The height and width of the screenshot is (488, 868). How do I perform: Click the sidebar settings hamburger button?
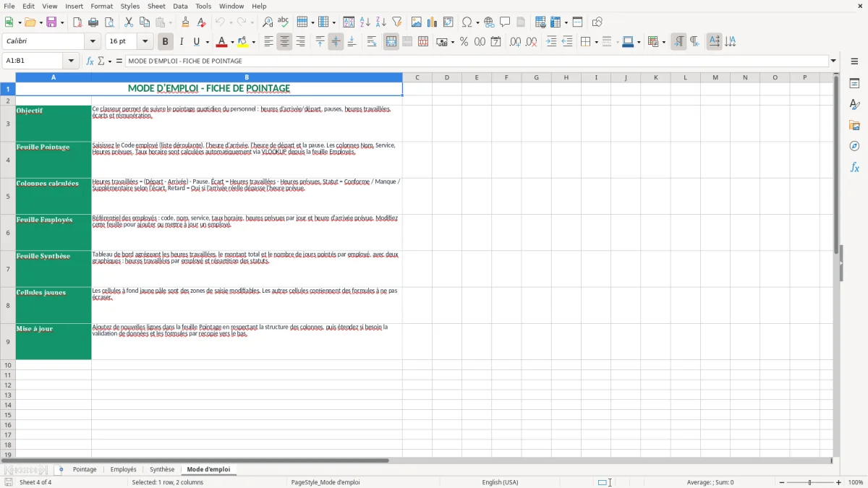[x=854, y=63]
